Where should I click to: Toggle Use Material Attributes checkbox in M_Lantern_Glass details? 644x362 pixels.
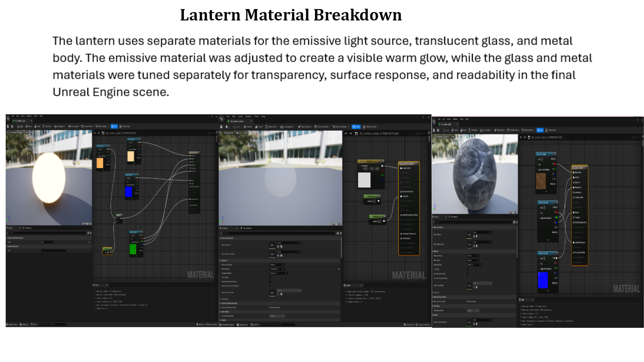click(270, 282)
